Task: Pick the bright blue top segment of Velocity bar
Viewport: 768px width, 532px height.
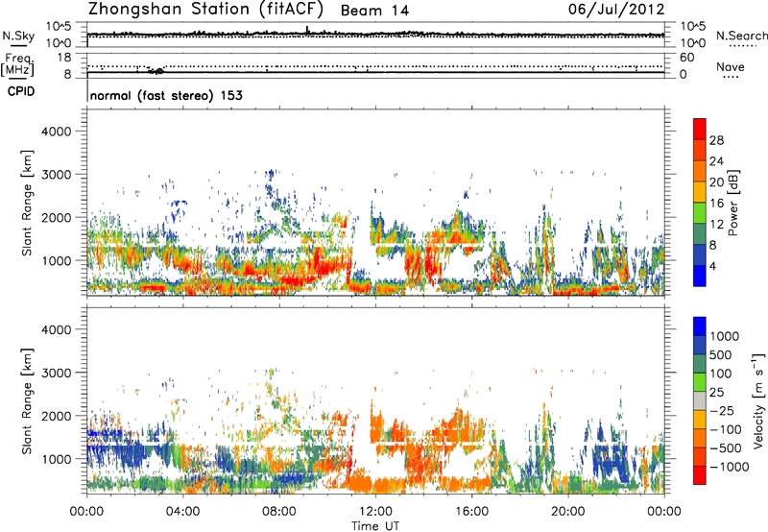Action: click(700, 326)
